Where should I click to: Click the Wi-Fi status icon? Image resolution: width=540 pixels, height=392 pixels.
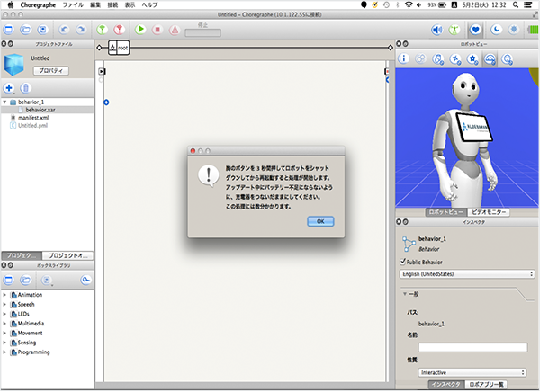409,4
